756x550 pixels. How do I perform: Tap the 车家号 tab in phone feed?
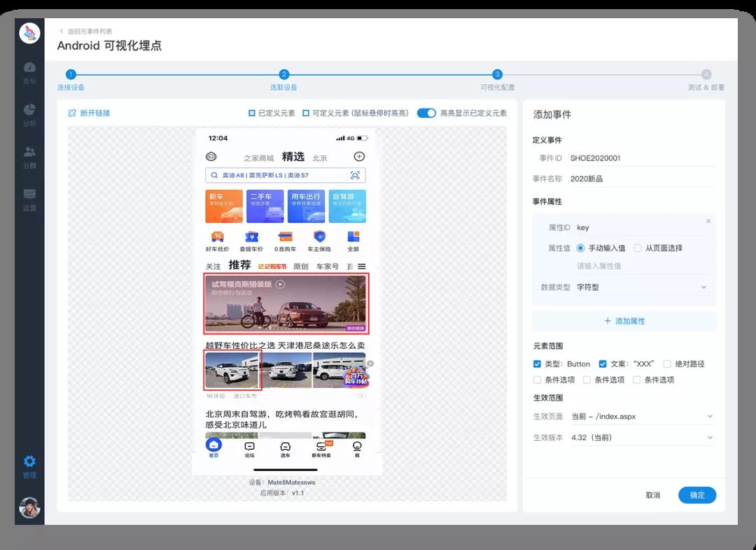[x=328, y=266]
